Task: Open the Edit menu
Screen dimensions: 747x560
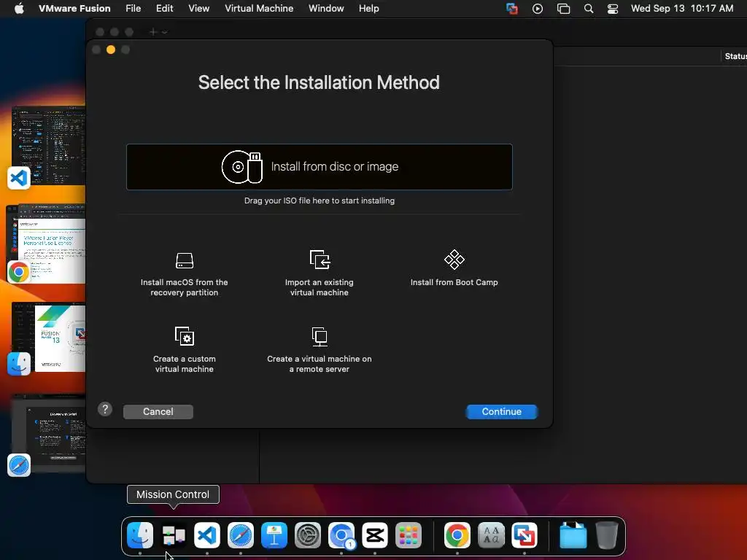Action: 164,9
